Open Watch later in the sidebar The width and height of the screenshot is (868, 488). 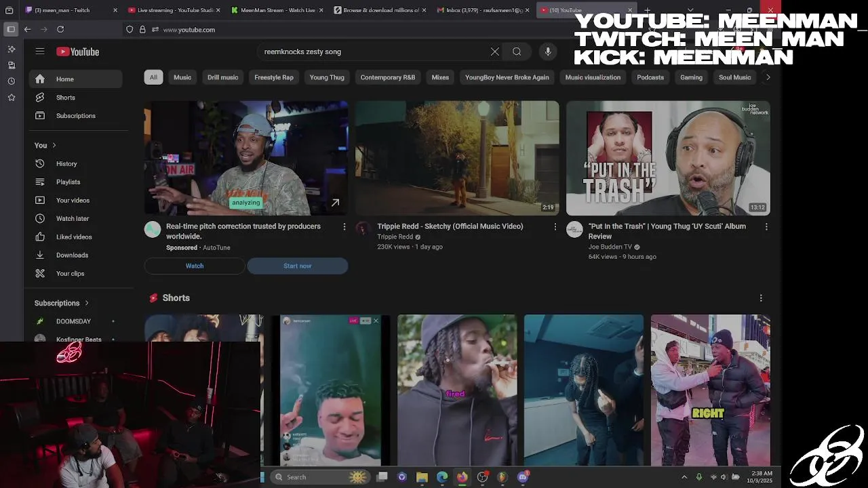click(76, 219)
